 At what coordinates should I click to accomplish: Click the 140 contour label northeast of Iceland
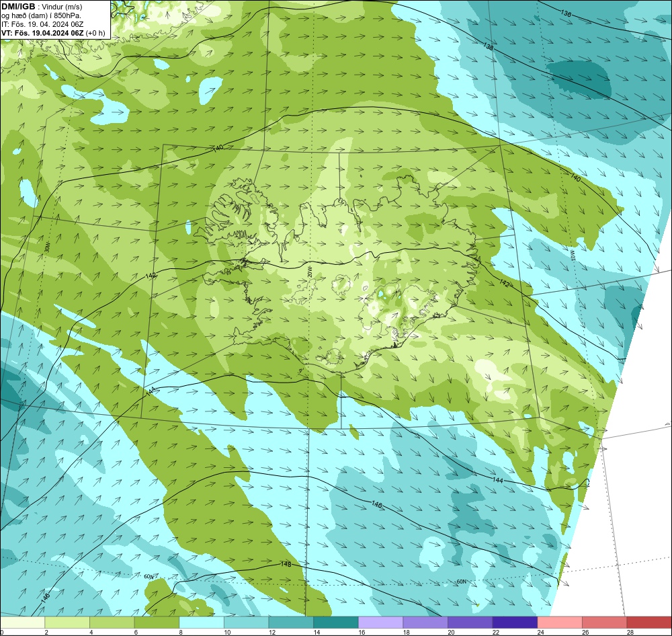coord(575,177)
